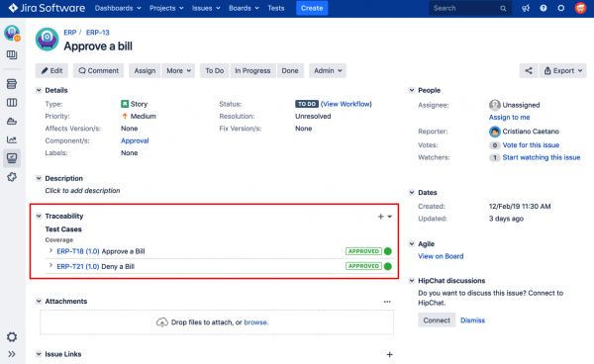Click the View Workflow link
This screenshot has height=364, width=594.
tap(346, 104)
